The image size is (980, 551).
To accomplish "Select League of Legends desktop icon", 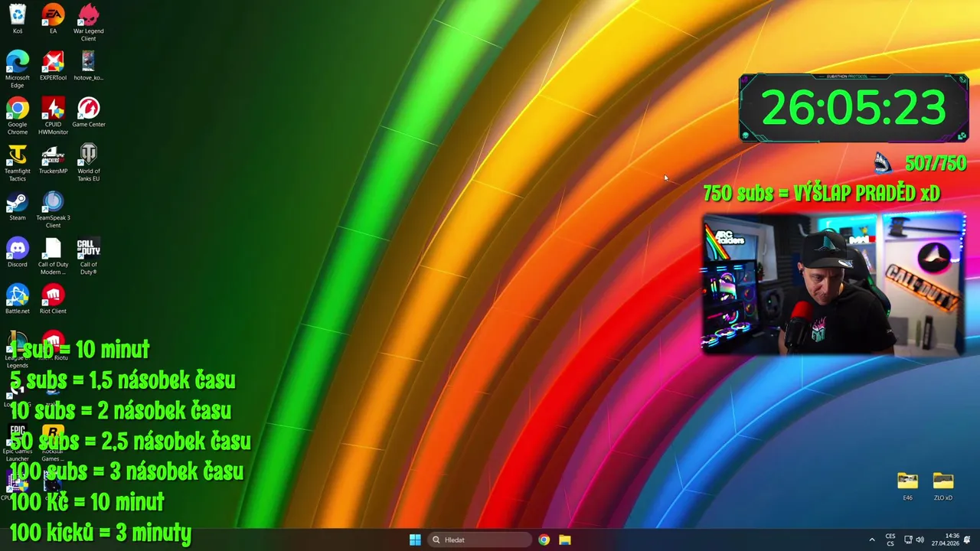I will (17, 350).
